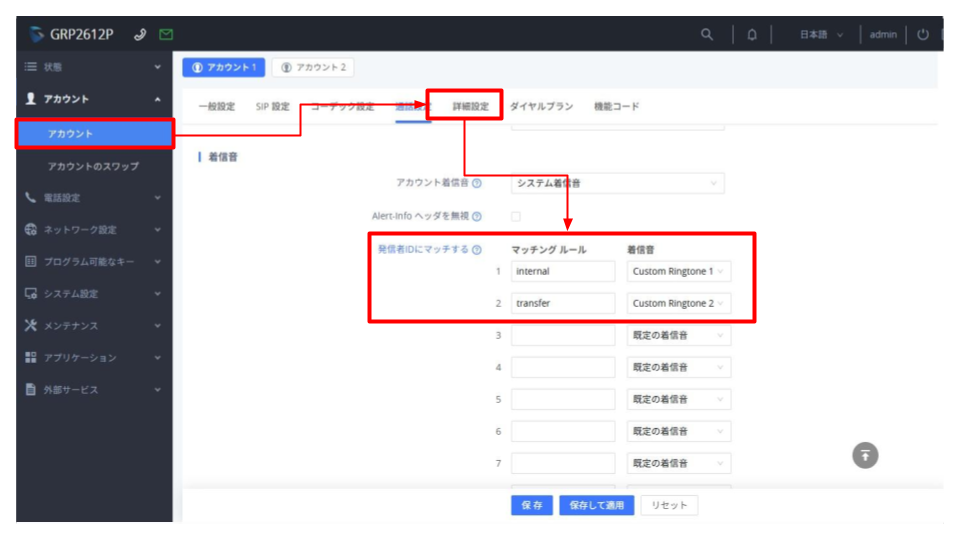Open the アカウント着信音 システム着信音 dropdown

[618, 183]
